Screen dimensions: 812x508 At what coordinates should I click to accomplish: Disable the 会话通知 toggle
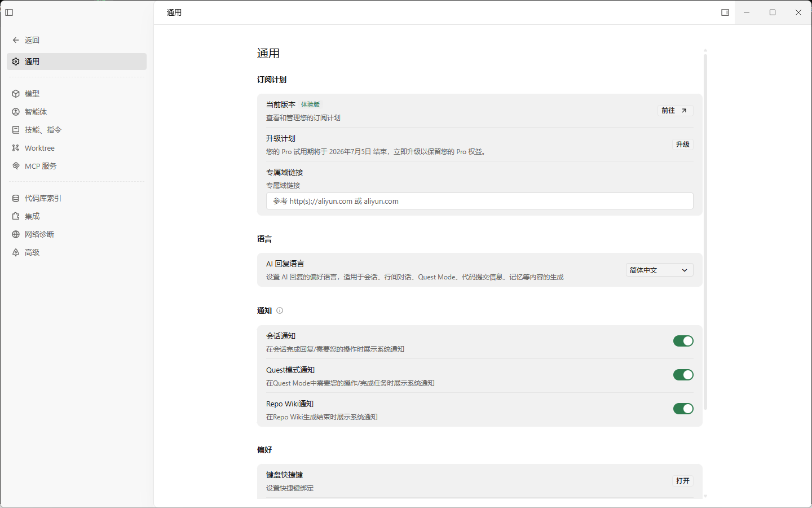click(x=683, y=341)
